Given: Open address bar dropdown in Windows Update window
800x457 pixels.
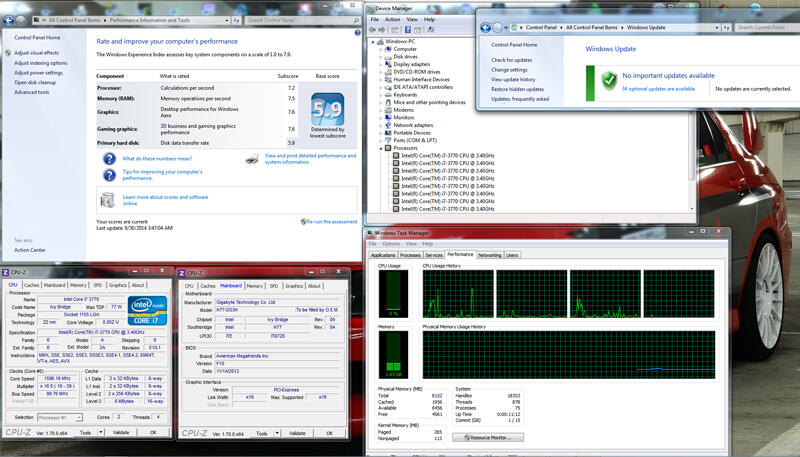Looking at the screenshot, I should [x=717, y=28].
